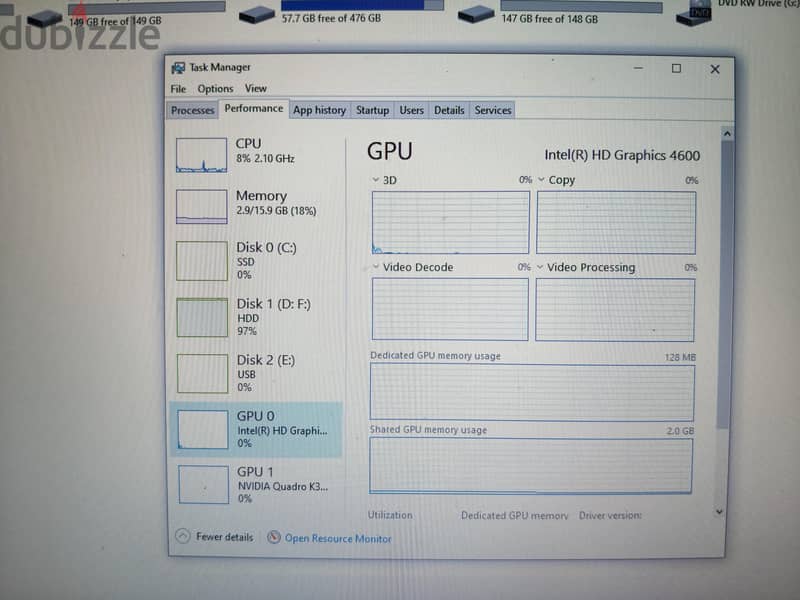
Task: Select Disk 1 (D: F:) HDD entry
Action: (256, 317)
